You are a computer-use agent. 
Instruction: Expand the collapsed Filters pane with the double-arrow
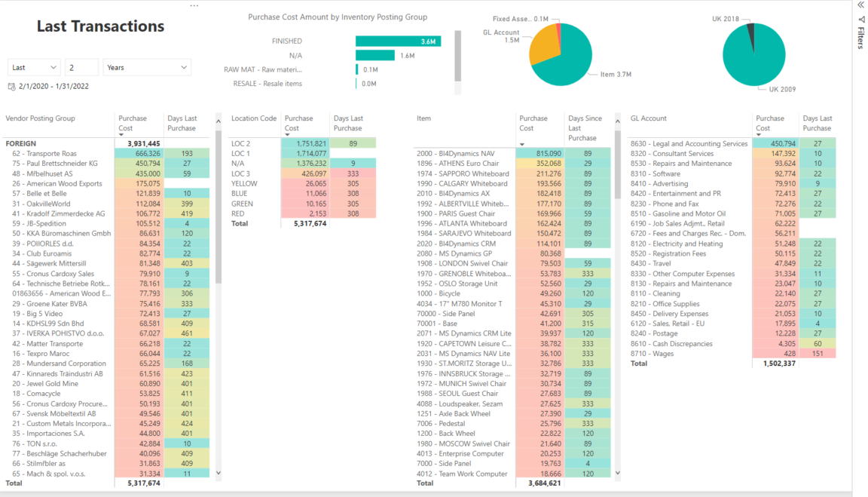[860, 6]
